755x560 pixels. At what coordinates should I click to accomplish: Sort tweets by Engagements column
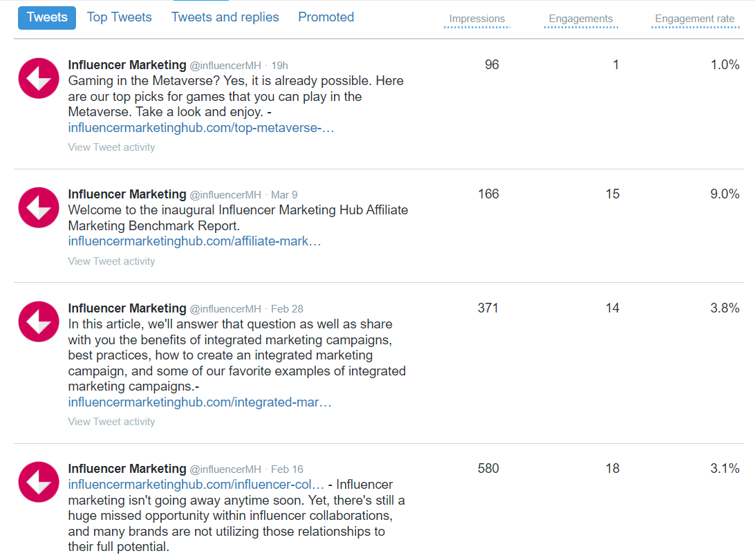pos(581,19)
